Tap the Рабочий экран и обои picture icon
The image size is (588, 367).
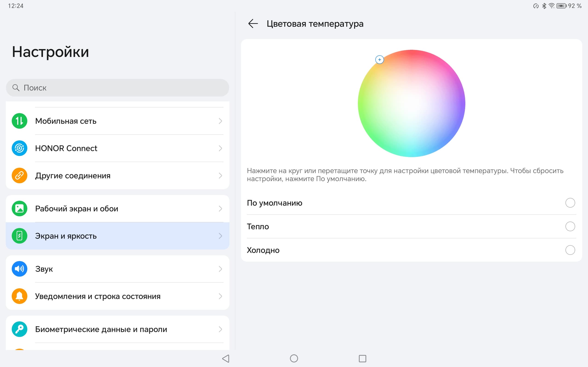(x=20, y=209)
